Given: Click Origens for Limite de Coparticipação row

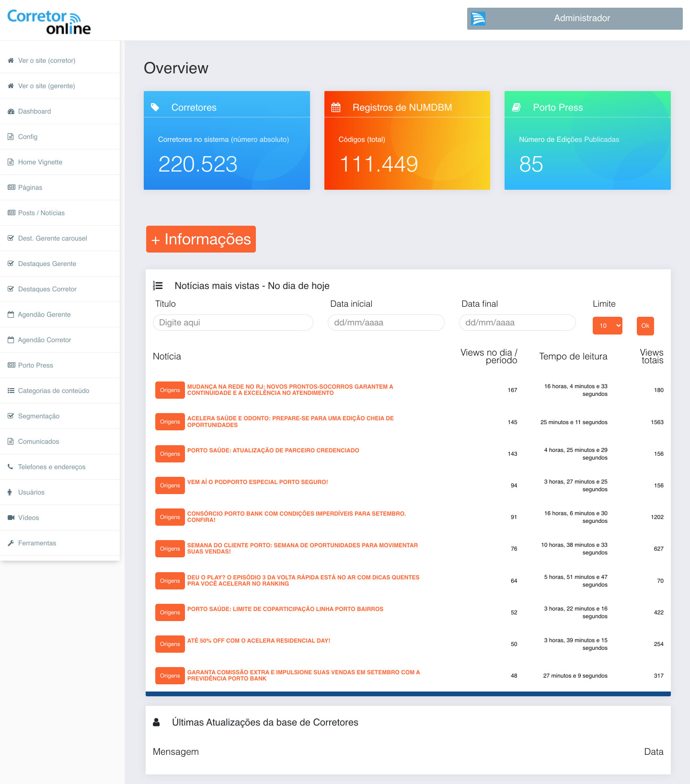Looking at the screenshot, I should click(170, 612).
